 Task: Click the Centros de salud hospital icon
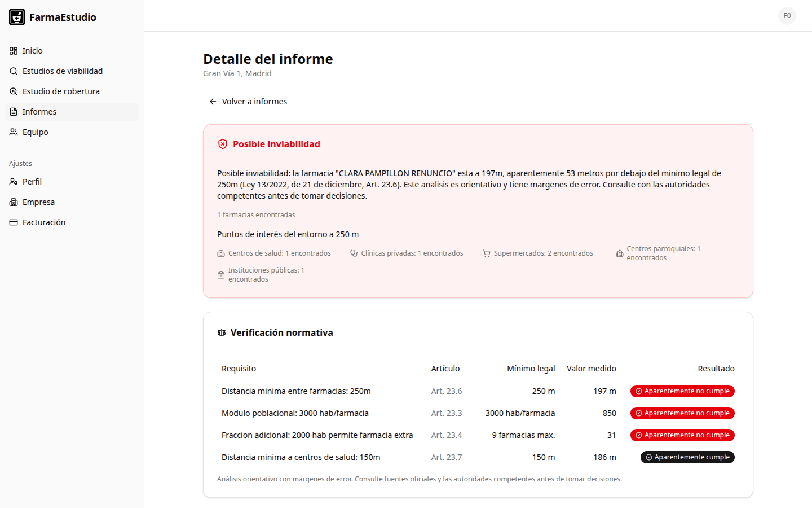pos(220,253)
